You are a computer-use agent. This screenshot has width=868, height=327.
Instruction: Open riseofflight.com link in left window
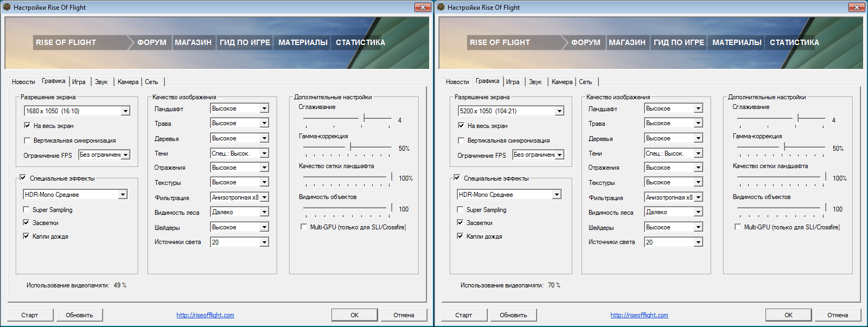(205, 315)
